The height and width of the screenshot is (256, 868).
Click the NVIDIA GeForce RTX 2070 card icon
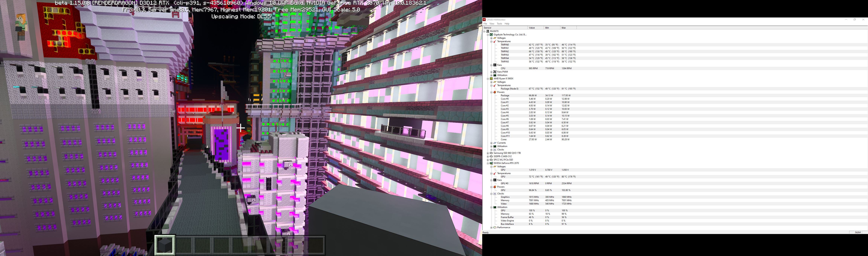[491, 163]
